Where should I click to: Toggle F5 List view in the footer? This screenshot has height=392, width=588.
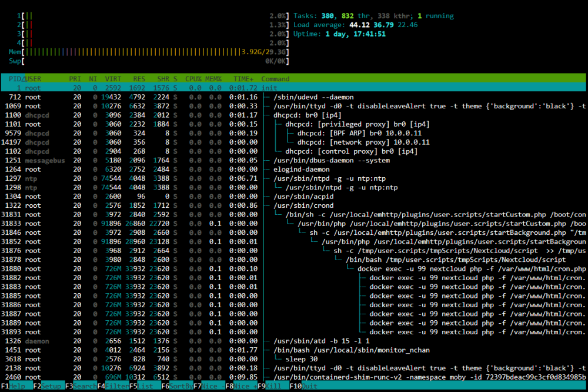tap(145, 386)
